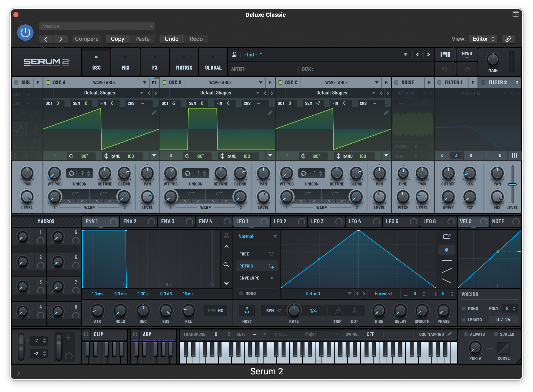The image size is (533, 392).
Task: Toggle the plugin power bypass button
Action: 25,32
